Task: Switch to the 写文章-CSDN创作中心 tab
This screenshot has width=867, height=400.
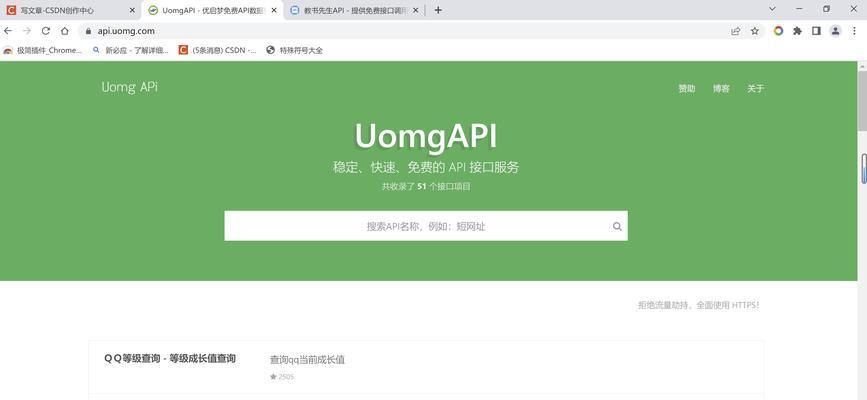Action: (x=71, y=10)
